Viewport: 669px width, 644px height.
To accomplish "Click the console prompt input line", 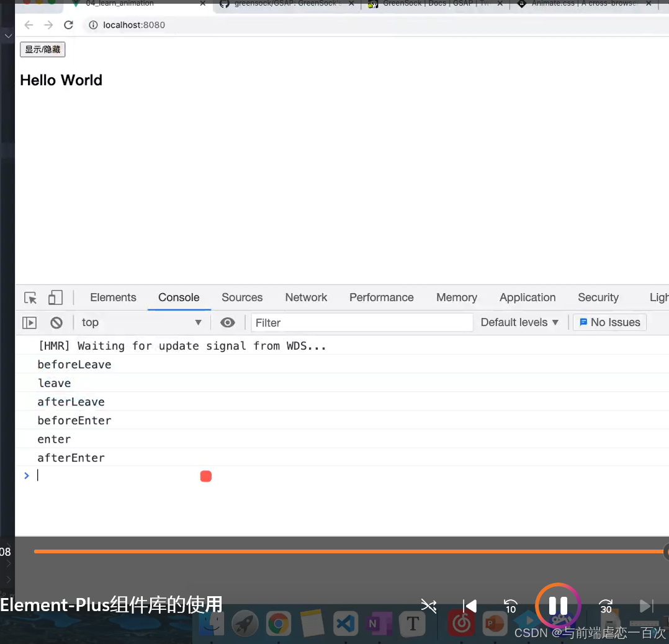I will [341, 475].
